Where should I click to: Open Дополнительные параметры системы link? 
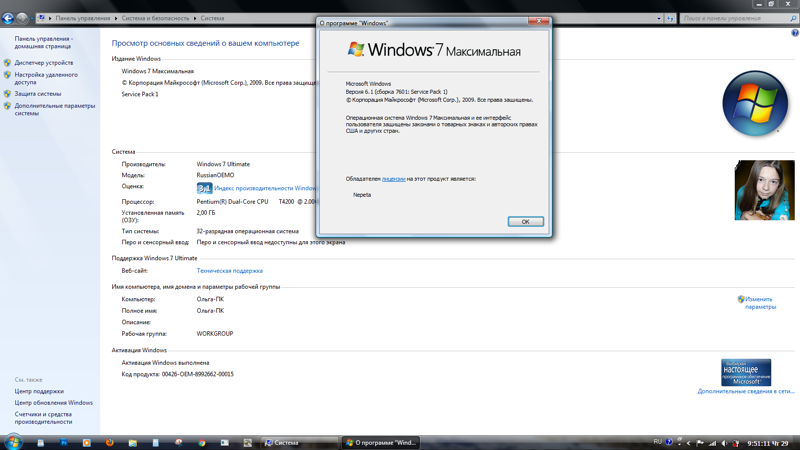[55, 110]
